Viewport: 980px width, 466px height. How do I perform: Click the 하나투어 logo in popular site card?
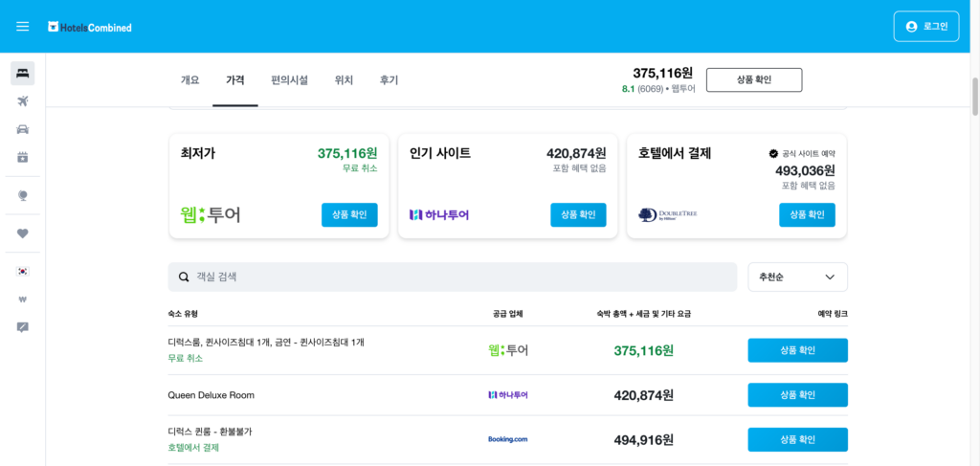(x=438, y=215)
